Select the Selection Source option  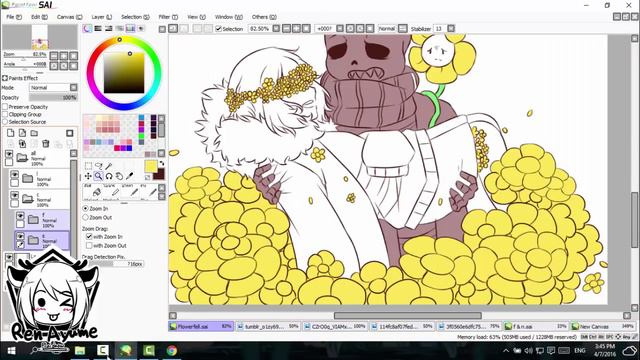coord(5,122)
